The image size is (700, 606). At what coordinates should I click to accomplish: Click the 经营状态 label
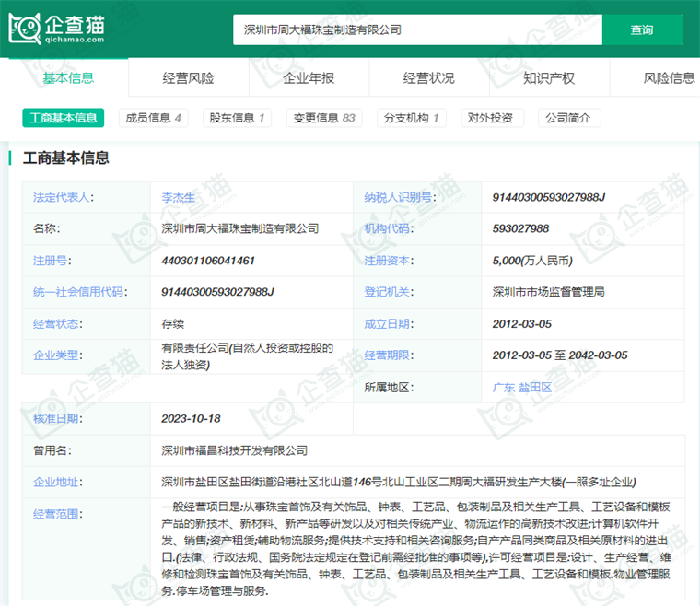[58, 324]
